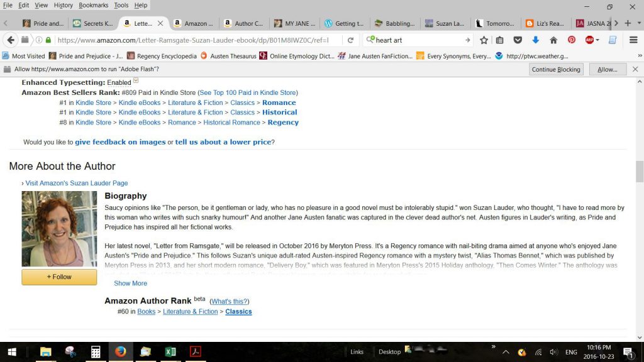Click the Classics author rank link
This screenshot has height=362, width=644.
(x=238, y=312)
